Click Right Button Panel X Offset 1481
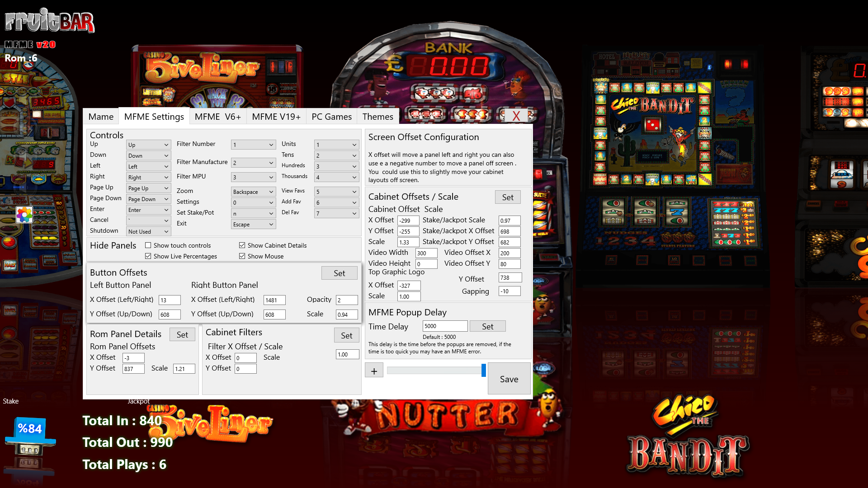The width and height of the screenshot is (868, 488). coord(274,300)
